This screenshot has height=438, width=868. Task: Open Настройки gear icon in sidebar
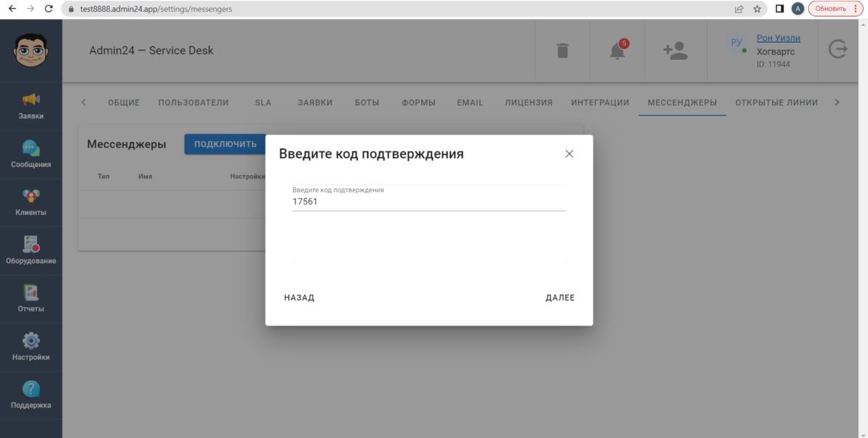click(x=31, y=346)
